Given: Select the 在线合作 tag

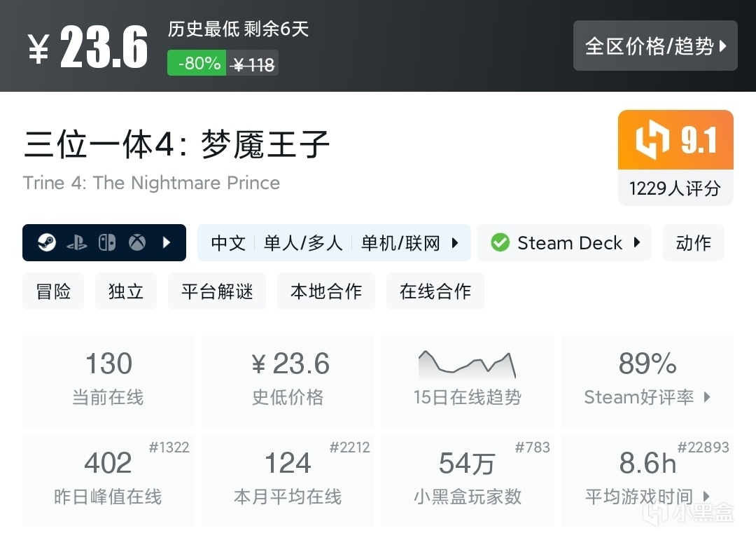Looking at the screenshot, I should point(435,291).
